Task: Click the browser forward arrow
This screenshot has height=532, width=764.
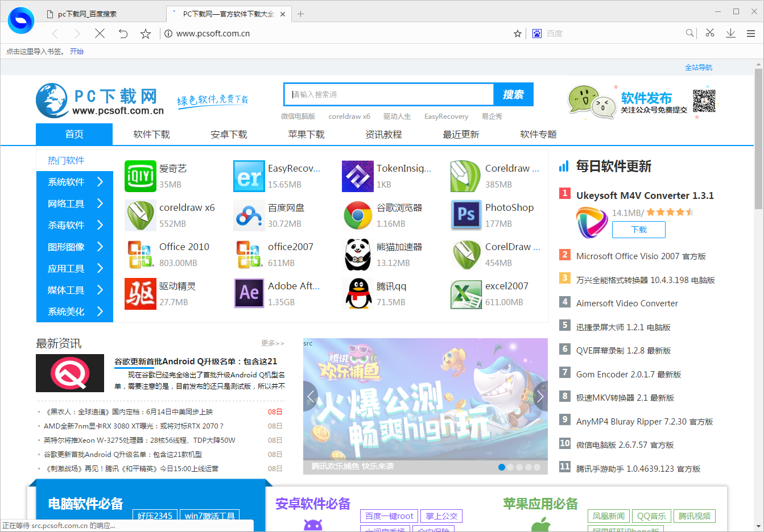Action: point(77,34)
